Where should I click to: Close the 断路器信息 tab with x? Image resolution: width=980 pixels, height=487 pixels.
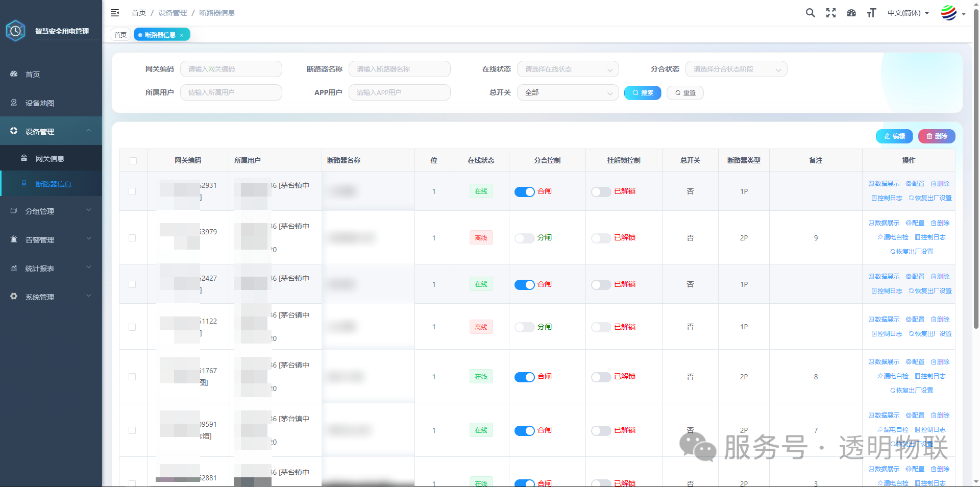pyautogui.click(x=182, y=35)
